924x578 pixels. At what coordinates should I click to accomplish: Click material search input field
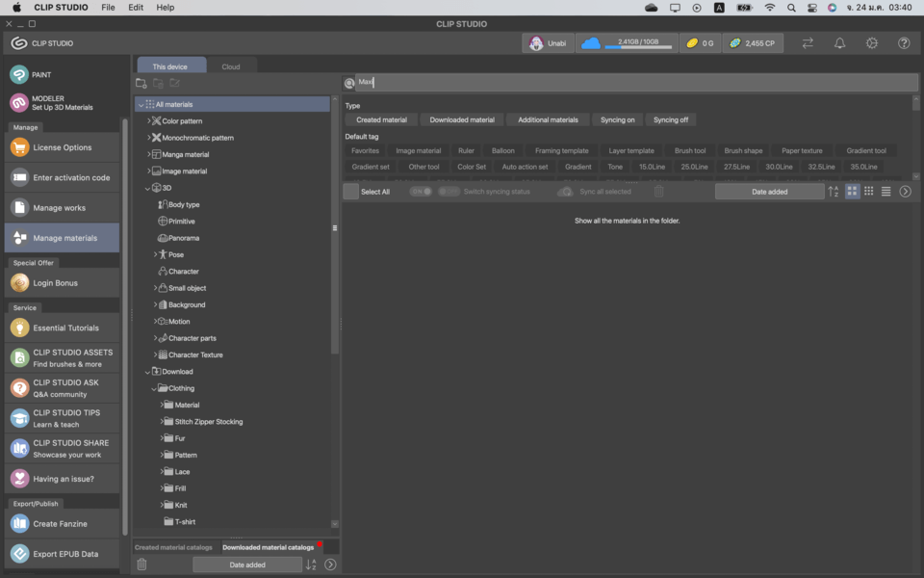pos(636,83)
